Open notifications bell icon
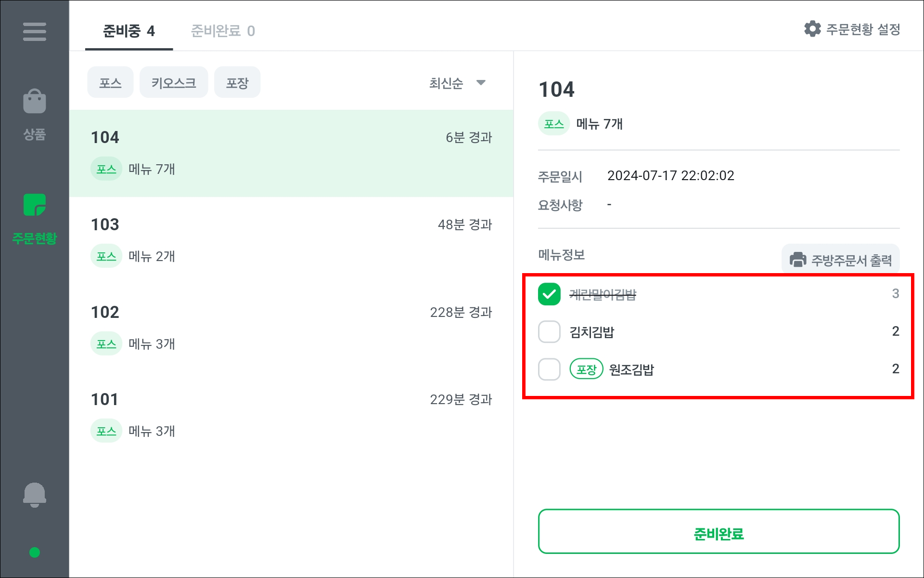The image size is (924, 578). (34, 495)
